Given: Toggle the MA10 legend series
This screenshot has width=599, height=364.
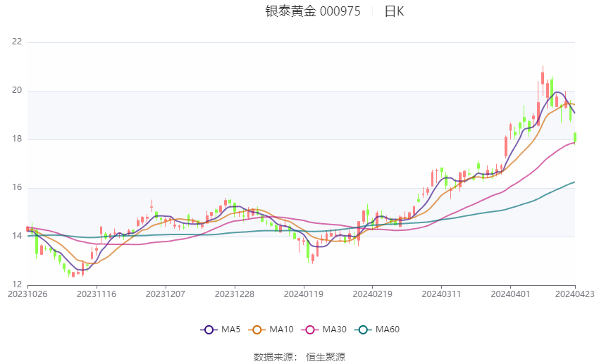Looking at the screenshot, I should tap(271, 330).
